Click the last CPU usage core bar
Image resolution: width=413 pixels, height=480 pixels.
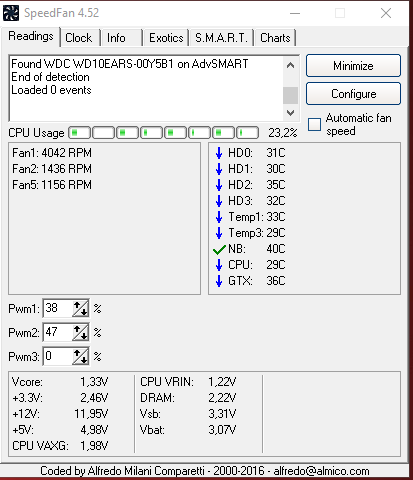click(x=247, y=133)
